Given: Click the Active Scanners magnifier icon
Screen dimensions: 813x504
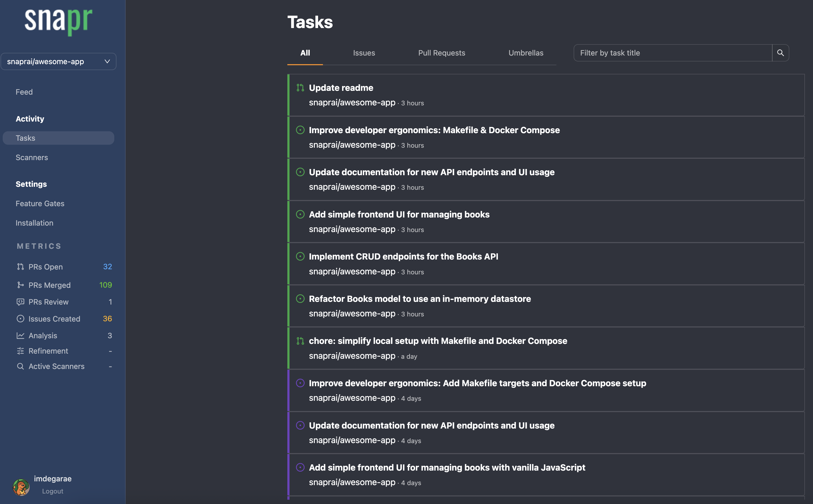Looking at the screenshot, I should (20, 366).
